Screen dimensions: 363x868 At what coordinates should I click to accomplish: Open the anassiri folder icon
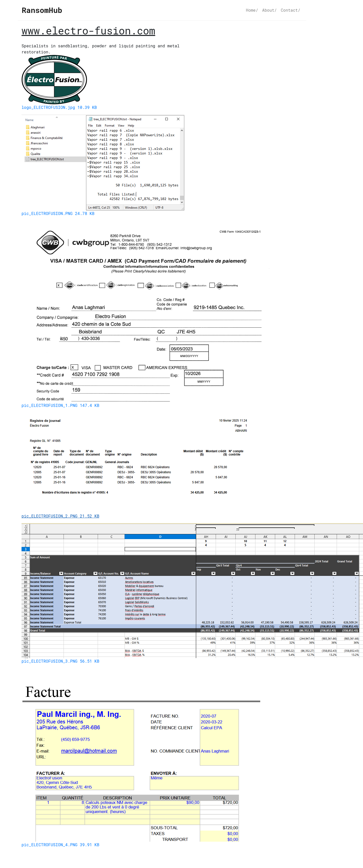pyautogui.click(x=28, y=133)
